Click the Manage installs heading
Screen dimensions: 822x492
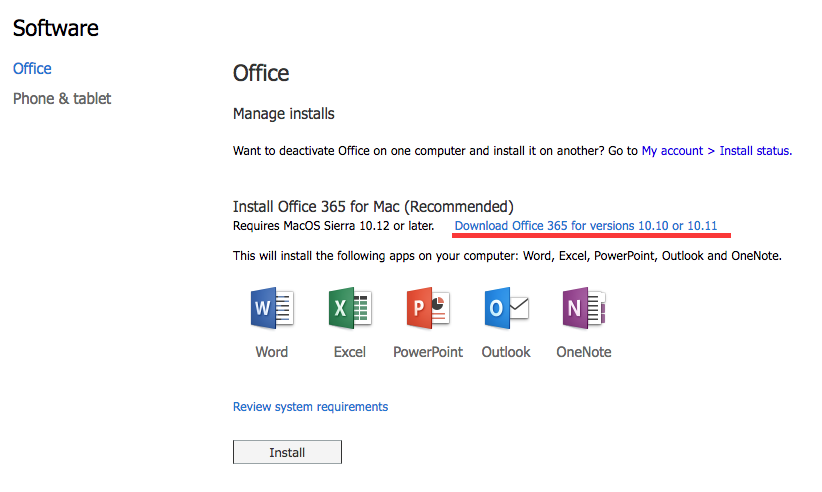(284, 114)
